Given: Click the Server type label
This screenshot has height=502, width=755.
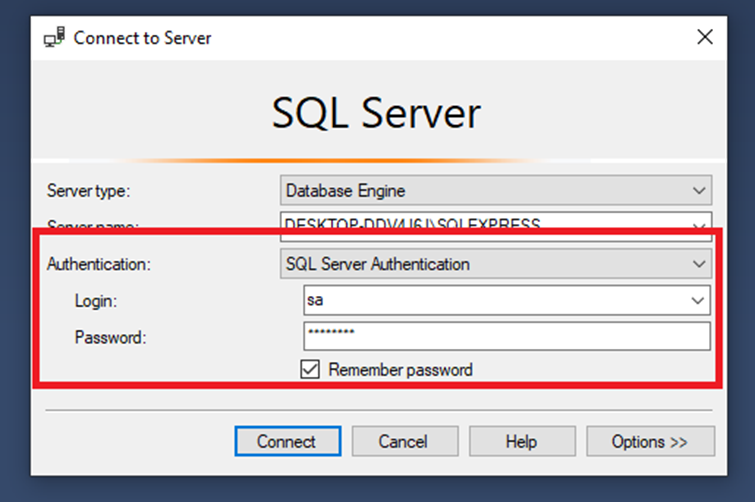Looking at the screenshot, I should [89, 191].
